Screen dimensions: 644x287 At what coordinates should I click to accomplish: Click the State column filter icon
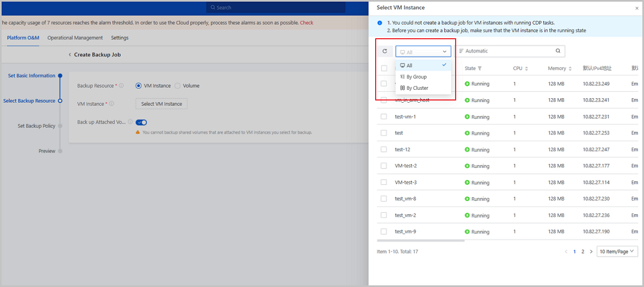(x=480, y=69)
